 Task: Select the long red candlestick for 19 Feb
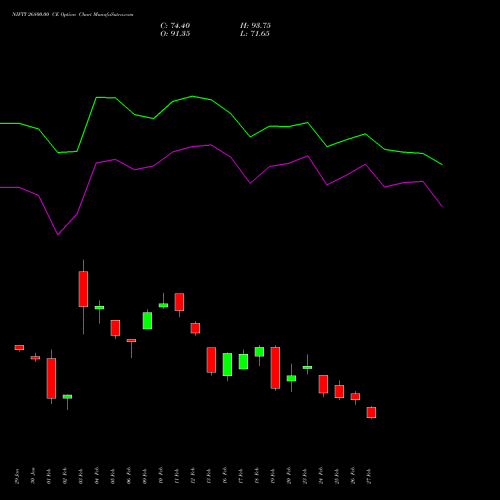275,368
